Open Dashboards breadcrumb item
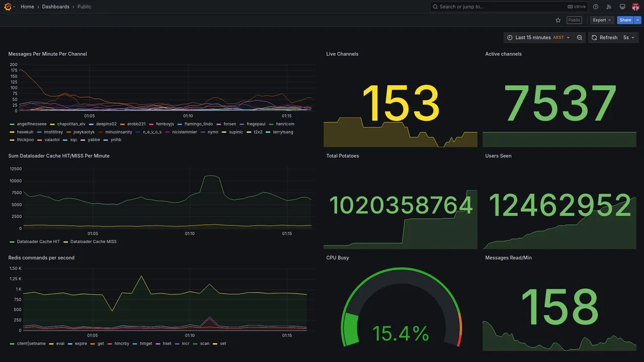 [56, 7]
